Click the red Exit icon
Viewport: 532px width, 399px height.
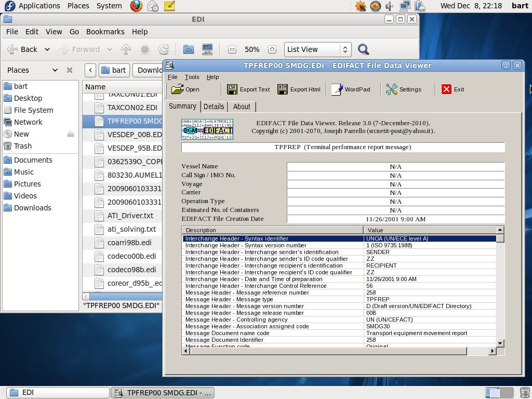(x=446, y=89)
